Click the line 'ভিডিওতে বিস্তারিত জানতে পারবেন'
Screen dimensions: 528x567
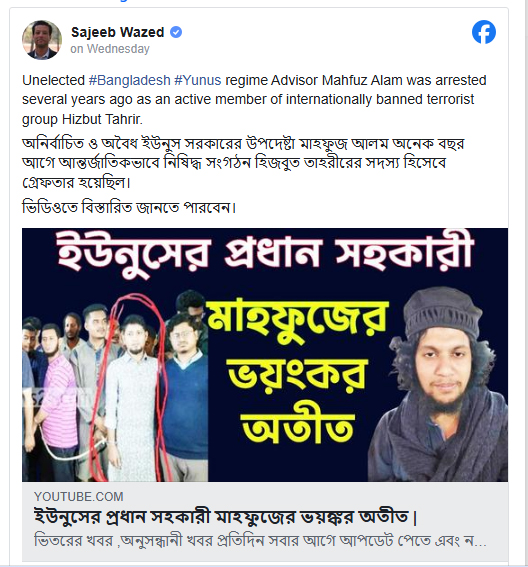click(129, 208)
